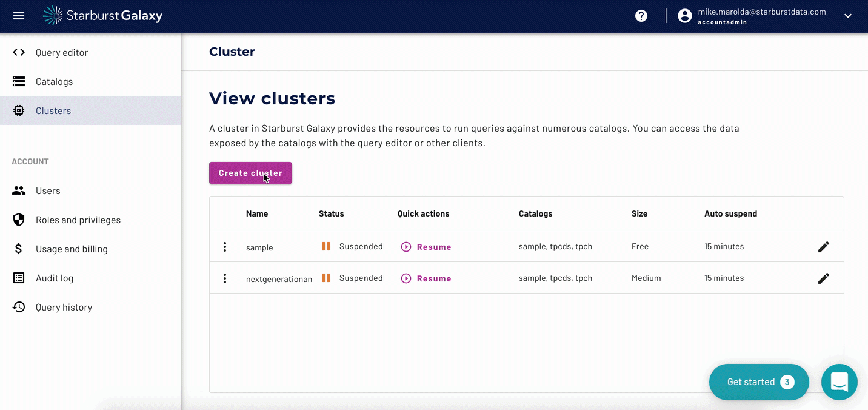Click the Name column header
The width and height of the screenshot is (868, 410).
pyautogui.click(x=257, y=213)
